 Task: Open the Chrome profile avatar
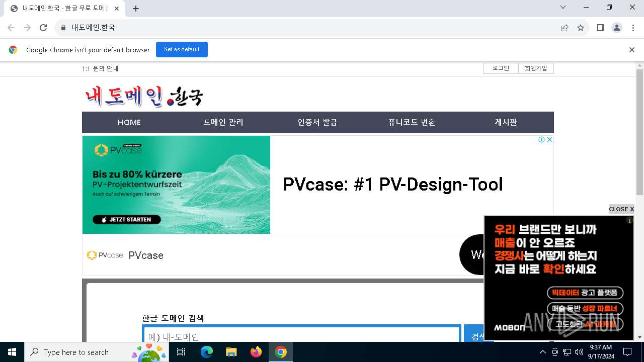(617, 28)
